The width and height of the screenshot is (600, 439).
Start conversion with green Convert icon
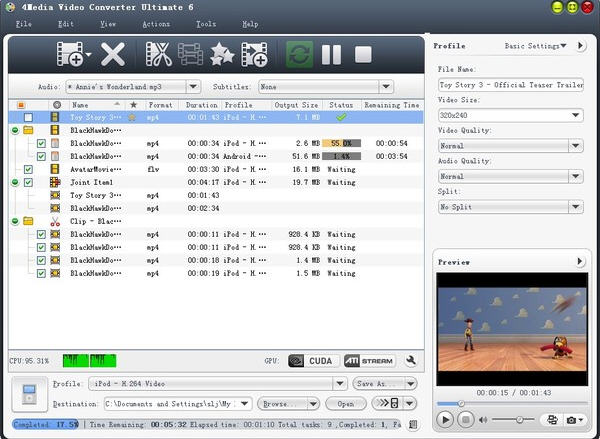(x=298, y=55)
